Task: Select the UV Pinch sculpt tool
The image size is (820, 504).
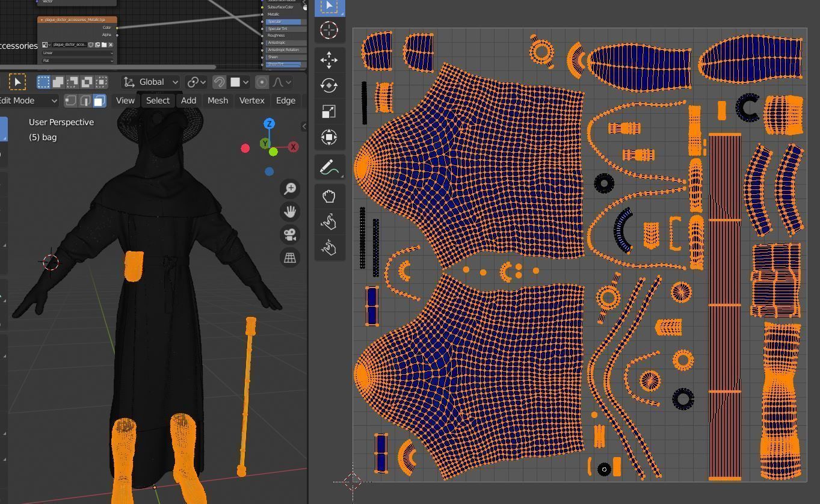Action: 329,248
